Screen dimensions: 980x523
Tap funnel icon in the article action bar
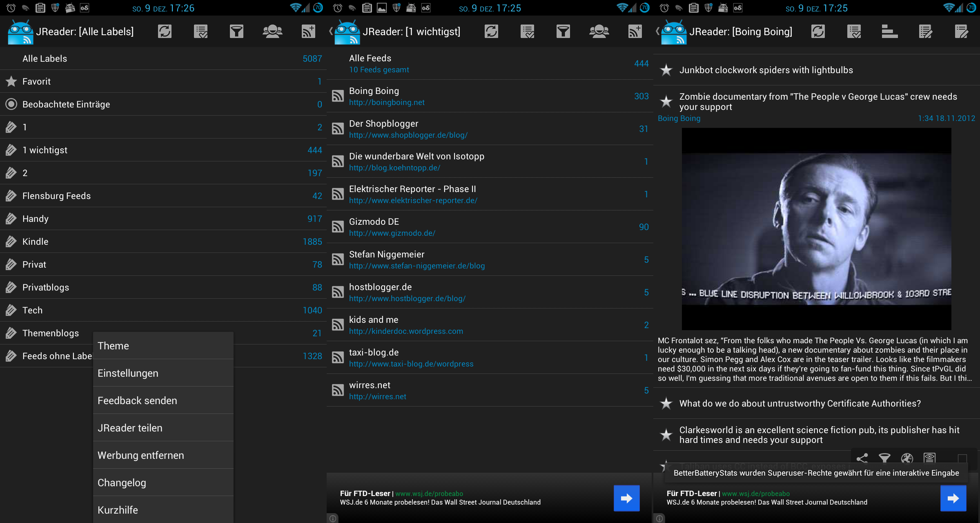[x=884, y=458]
